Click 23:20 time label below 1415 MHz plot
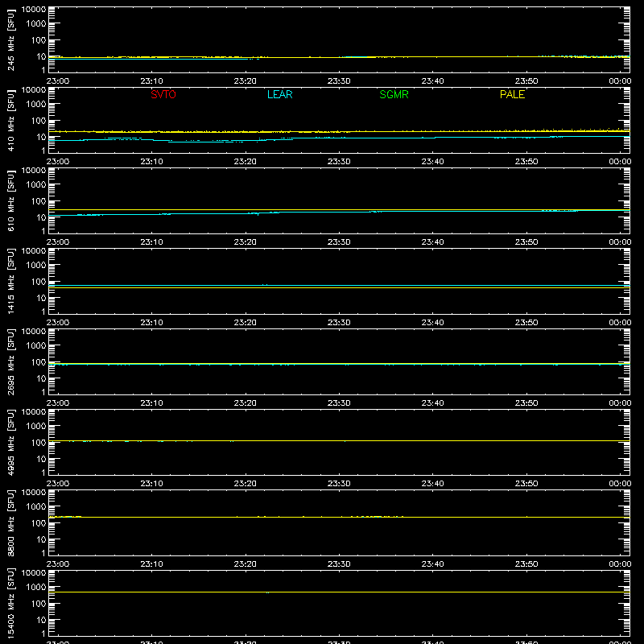The image size is (644, 644). tap(246, 323)
